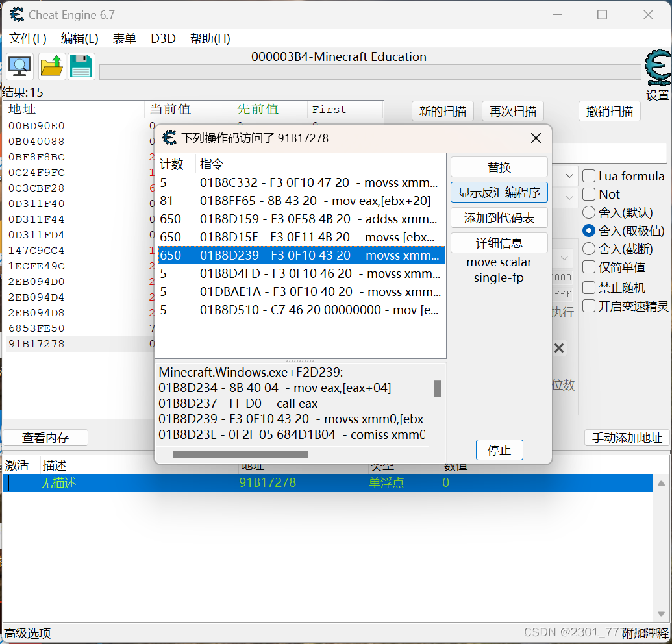
Task: Open the process selector computer icon
Action: click(x=19, y=66)
